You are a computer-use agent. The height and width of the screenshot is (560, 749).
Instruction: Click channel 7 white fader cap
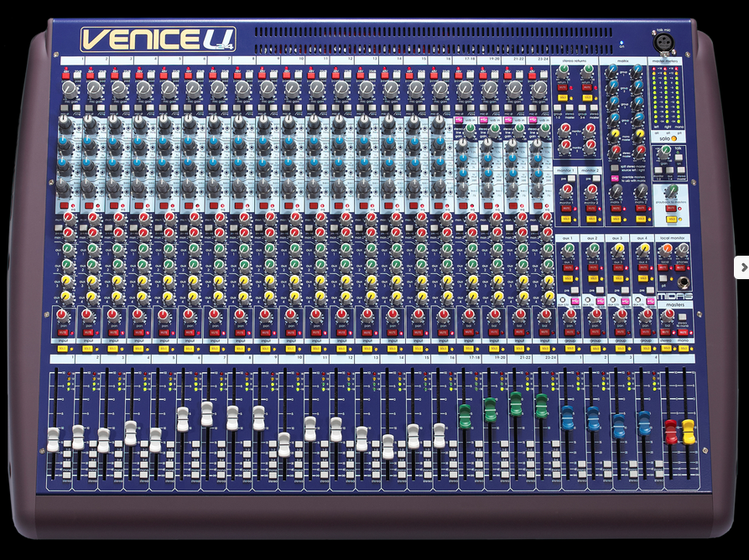[x=207, y=414]
